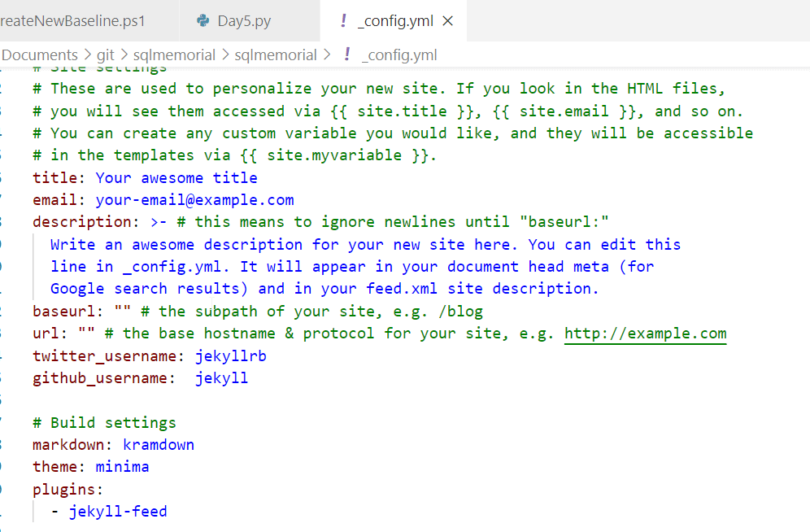Select the jekyllrb value
The width and height of the screenshot is (810, 532).
[x=230, y=355]
